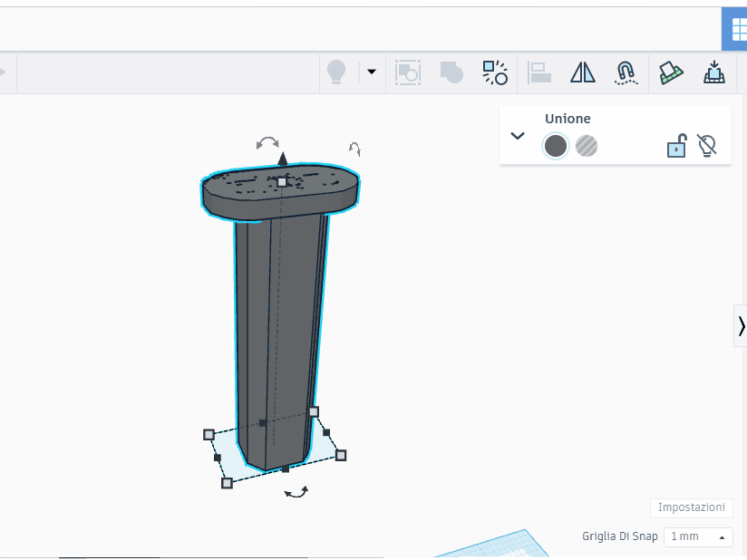Open the Impostazioni settings button

pyautogui.click(x=692, y=507)
